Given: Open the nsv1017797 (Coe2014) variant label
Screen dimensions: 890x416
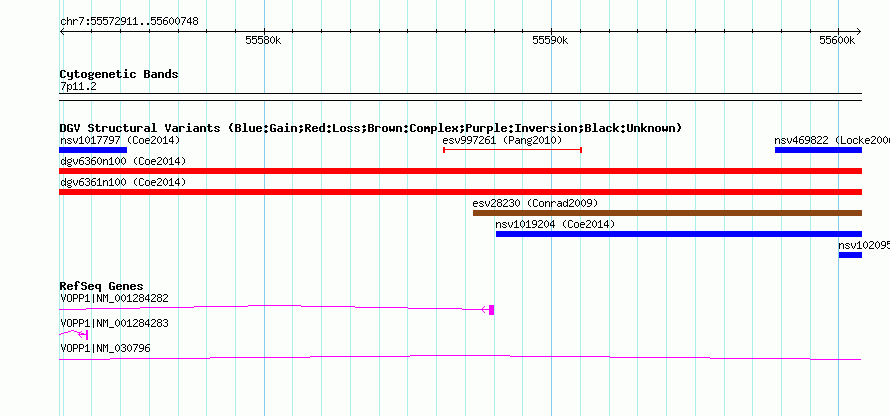Looking at the screenshot, I should coord(120,140).
